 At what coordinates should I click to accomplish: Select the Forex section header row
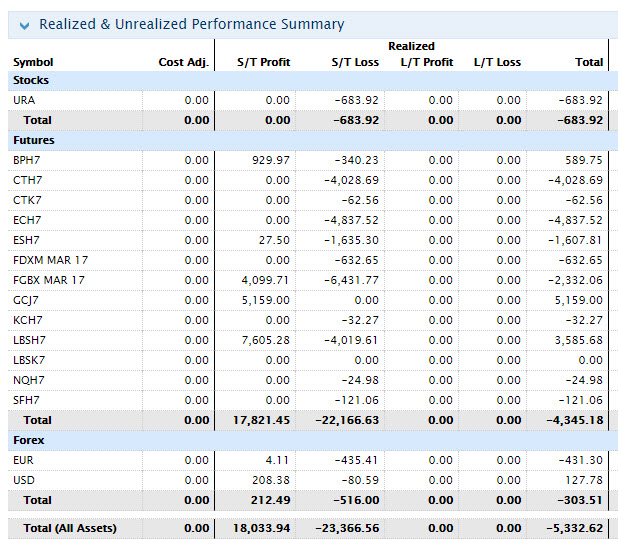tap(29, 440)
